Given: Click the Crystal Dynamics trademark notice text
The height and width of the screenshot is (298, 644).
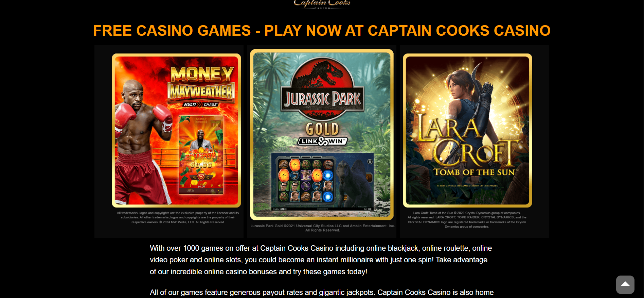Looking at the screenshot, I should point(467,220).
